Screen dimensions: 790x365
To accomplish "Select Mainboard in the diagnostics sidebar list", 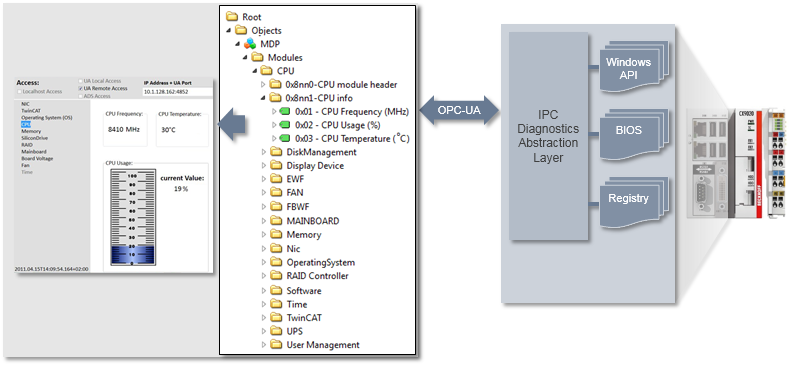I will tap(34, 151).
